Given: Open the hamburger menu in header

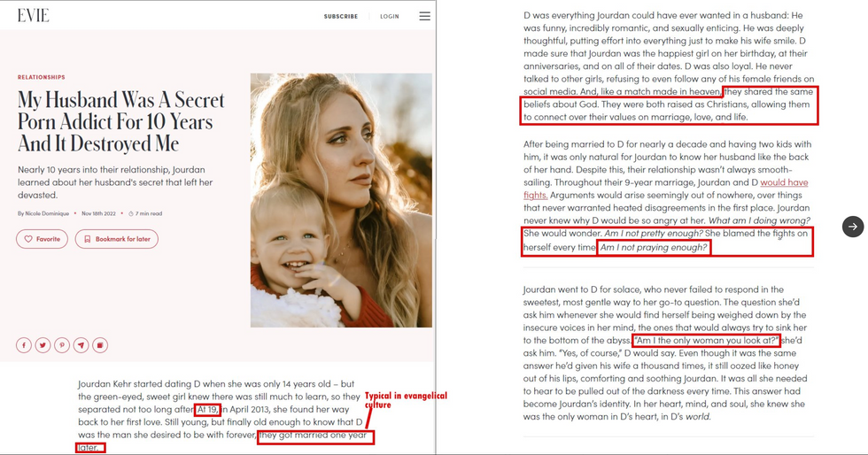Looking at the screenshot, I should (x=424, y=17).
